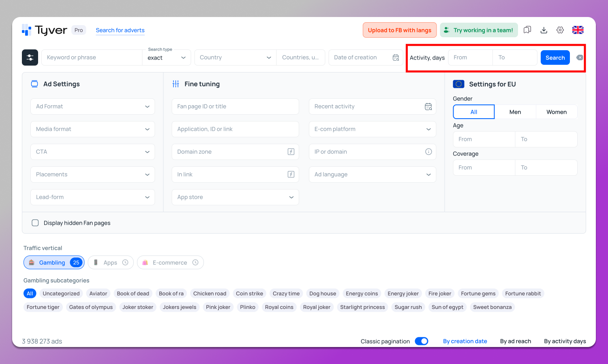
Task: Sort results By ad reach
Action: pos(515,341)
